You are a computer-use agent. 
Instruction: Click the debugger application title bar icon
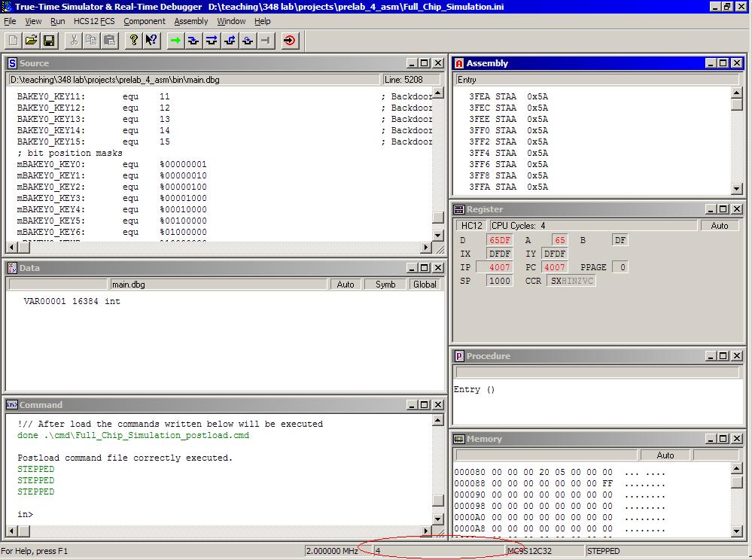tap(7, 7)
